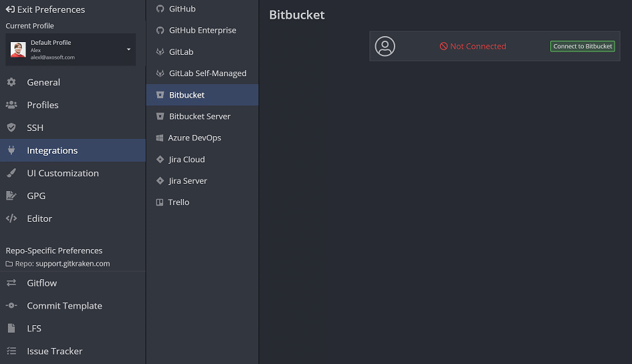Open the LFS repo preferences
Viewport: 632px width, 364px height.
[72, 328]
